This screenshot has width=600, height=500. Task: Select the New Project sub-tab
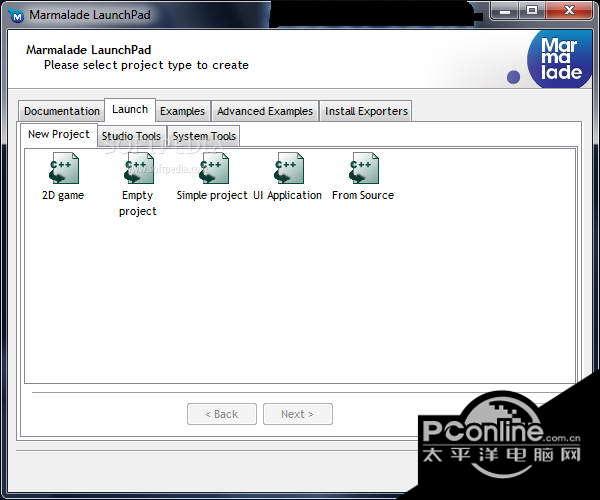click(x=59, y=135)
